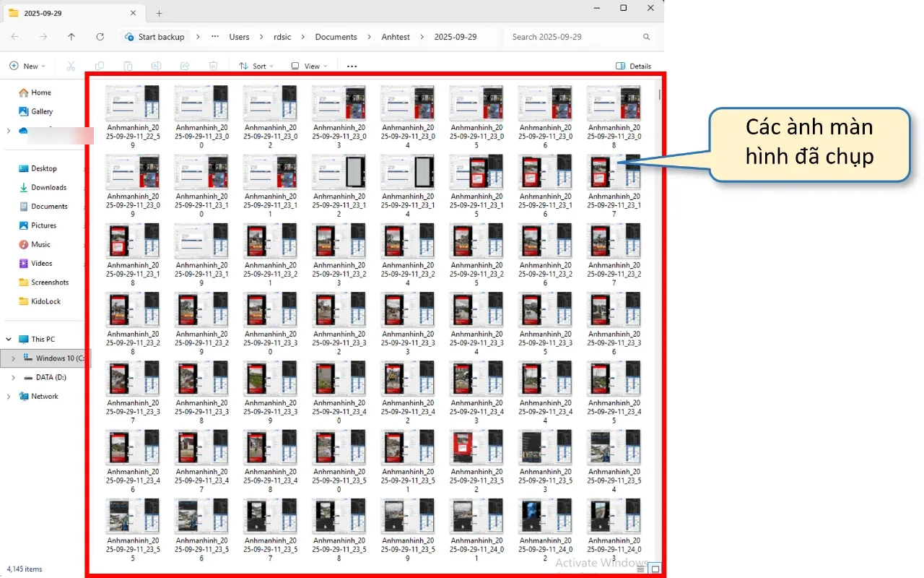
Task: Open the View dropdown menu
Action: [309, 66]
